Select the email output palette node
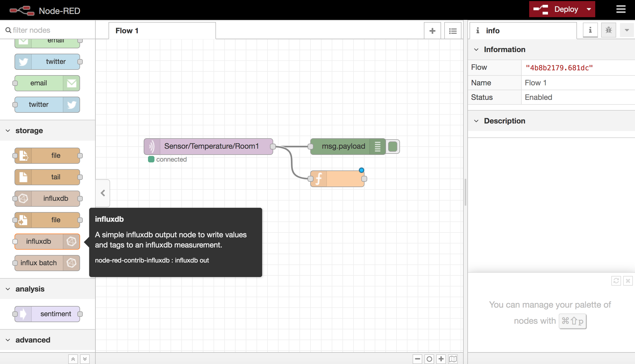Image resolution: width=635 pixels, height=364 pixels. 47,83
